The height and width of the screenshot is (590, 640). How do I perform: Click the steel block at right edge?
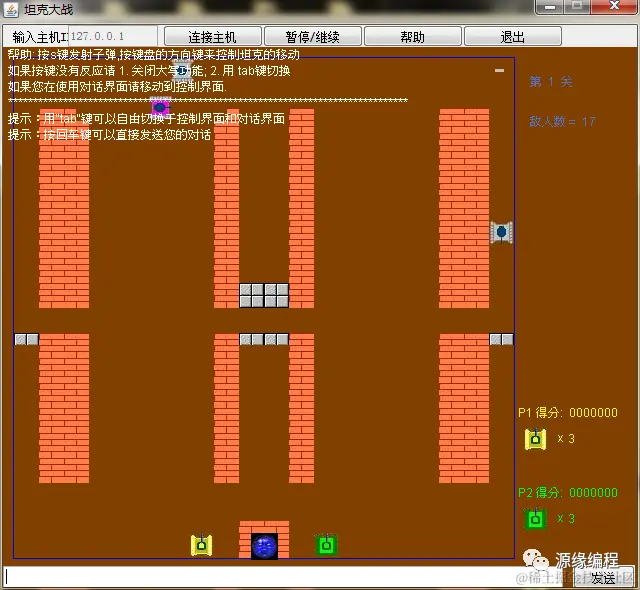[502, 339]
